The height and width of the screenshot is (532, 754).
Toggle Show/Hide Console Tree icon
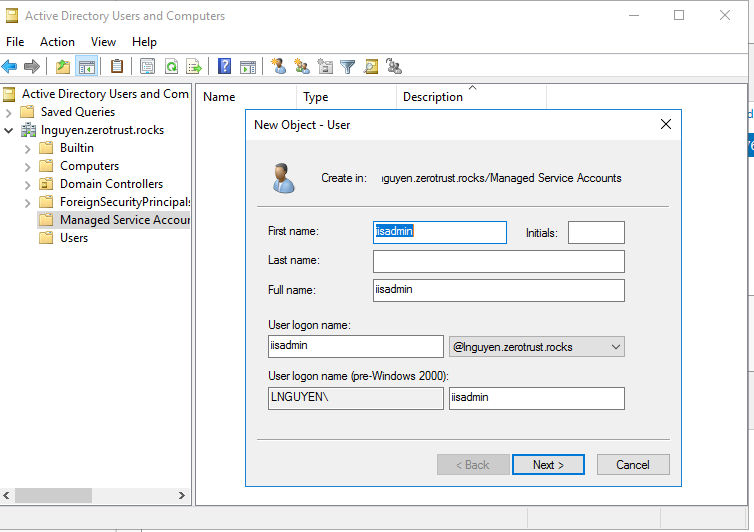click(x=86, y=67)
